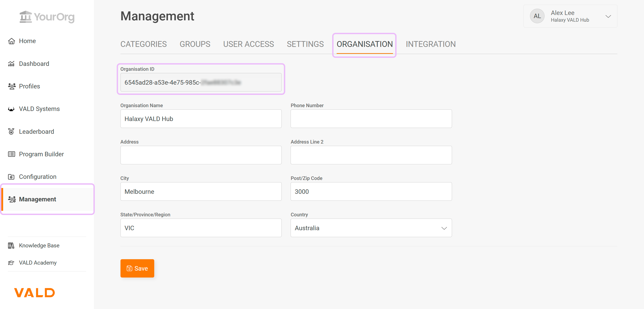Click the Organisation ID field
Screen dimensions: 644x309
201,82
